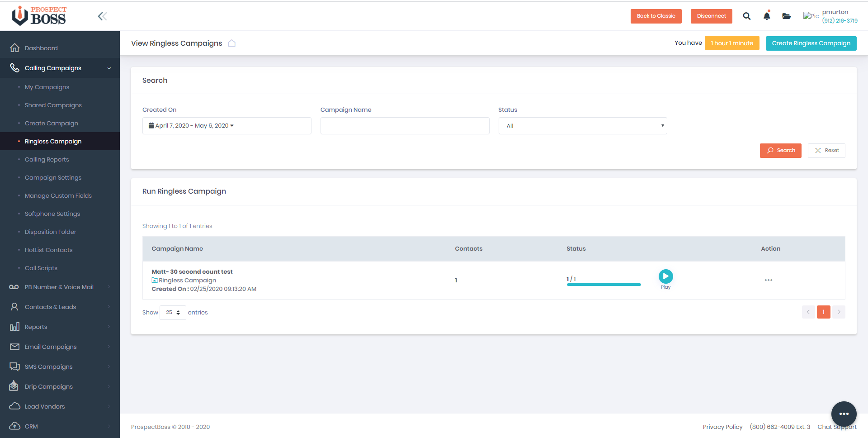Expand Contacts & Leads menu
Screen dimensions: 868x438
pyautogui.click(x=109, y=307)
